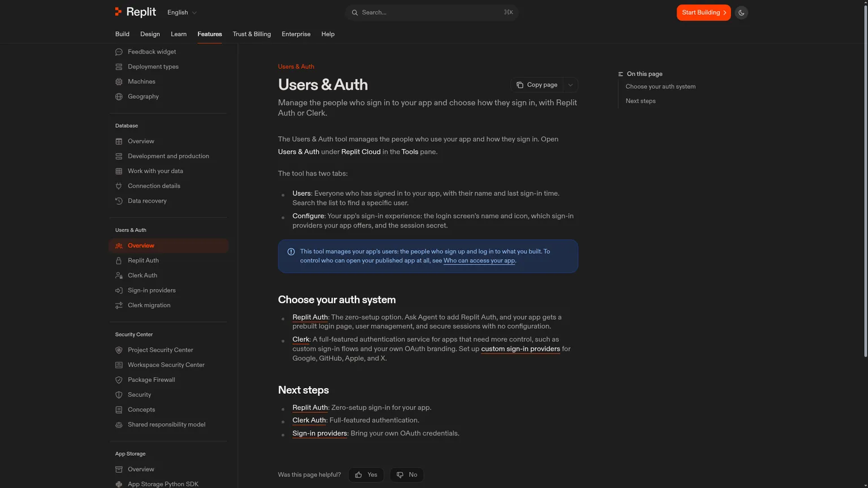Click the Work with your data grid icon
The image size is (868, 488).
[x=119, y=171]
